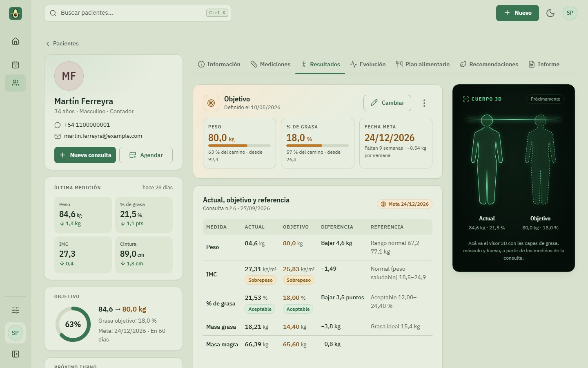Click the Objetivo dashed body figure
The width and height of the screenshot is (588, 368).
pos(540,160)
